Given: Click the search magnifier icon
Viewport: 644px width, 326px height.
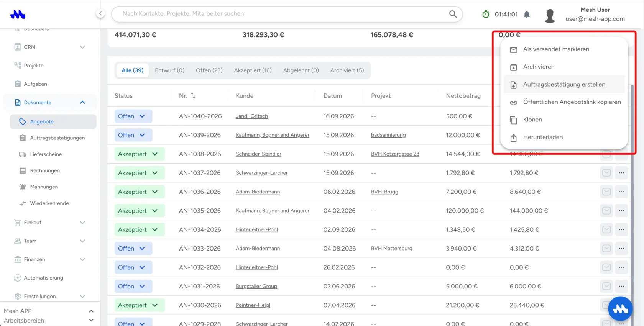Looking at the screenshot, I should coord(453,14).
